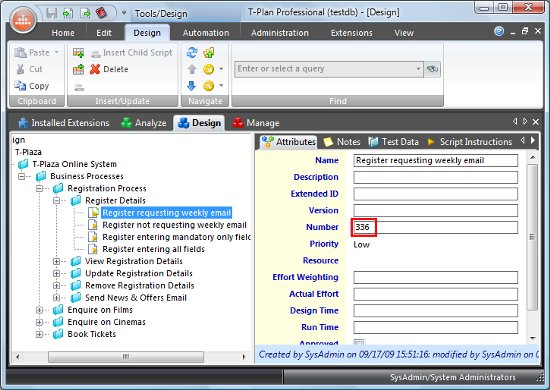This screenshot has width=550, height=390.
Task: Open the round T-Plan application orb button
Action: [23, 21]
